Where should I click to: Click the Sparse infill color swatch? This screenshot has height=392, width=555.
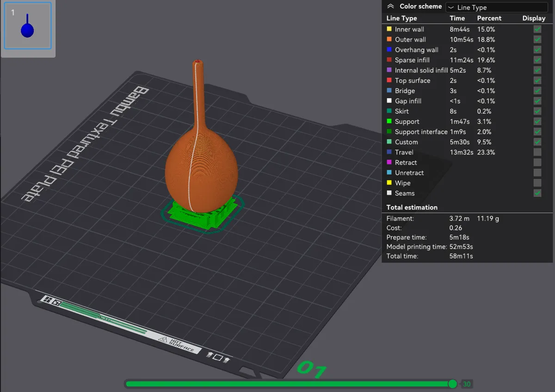click(389, 60)
